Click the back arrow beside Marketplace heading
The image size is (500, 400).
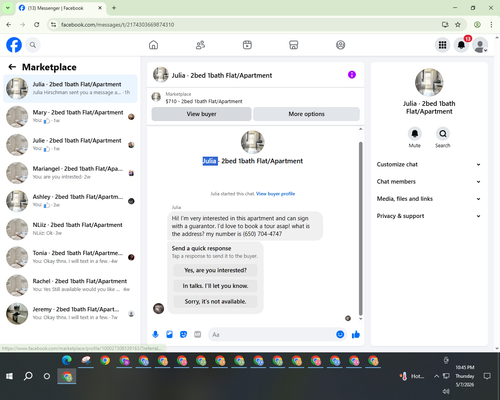[x=12, y=67]
